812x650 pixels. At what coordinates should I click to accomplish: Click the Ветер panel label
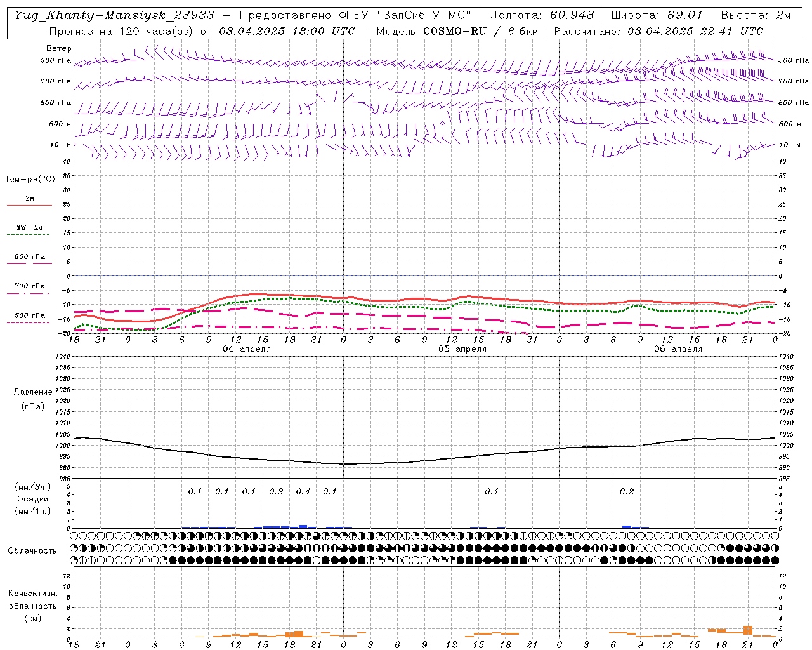(59, 48)
